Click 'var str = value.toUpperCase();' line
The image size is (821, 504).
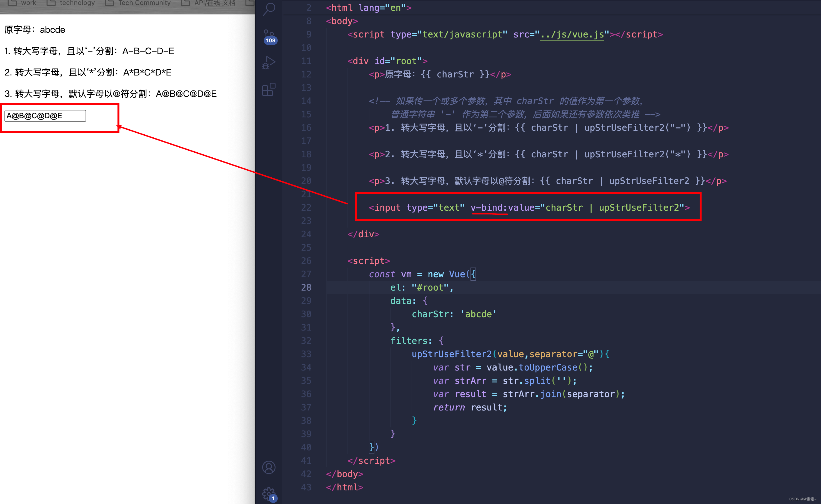(513, 368)
